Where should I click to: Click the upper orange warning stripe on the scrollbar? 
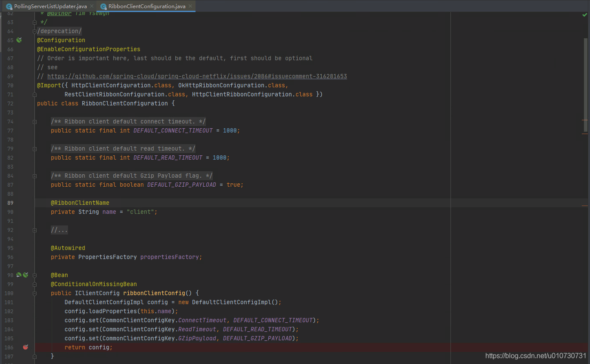(584, 120)
